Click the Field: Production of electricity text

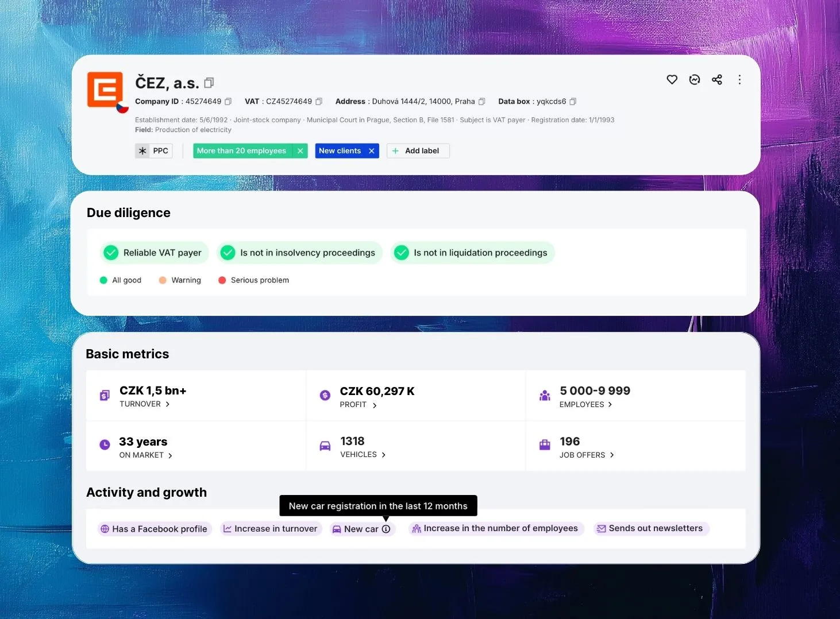[x=183, y=130]
